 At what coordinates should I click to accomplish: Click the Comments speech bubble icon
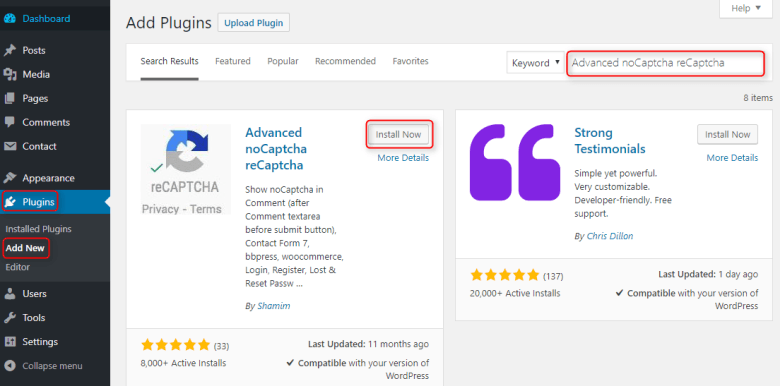[x=9, y=122]
